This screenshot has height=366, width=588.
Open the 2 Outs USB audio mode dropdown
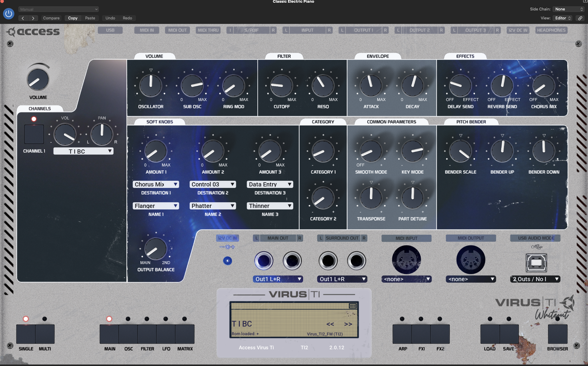535,279
